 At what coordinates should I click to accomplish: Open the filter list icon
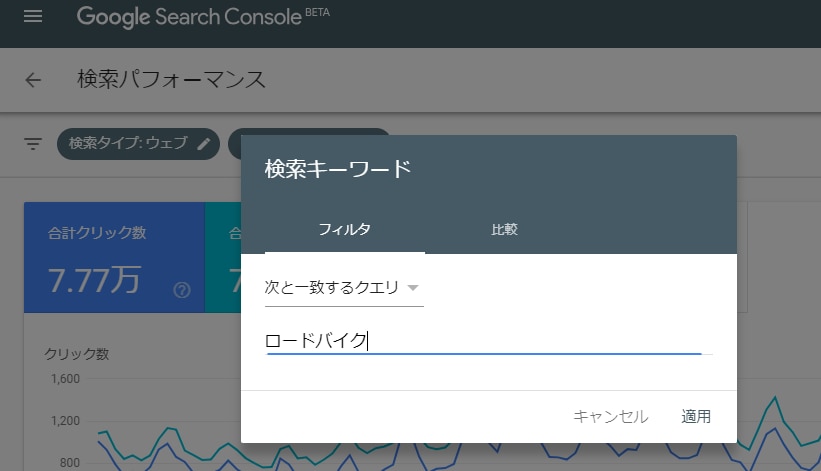click(x=33, y=143)
